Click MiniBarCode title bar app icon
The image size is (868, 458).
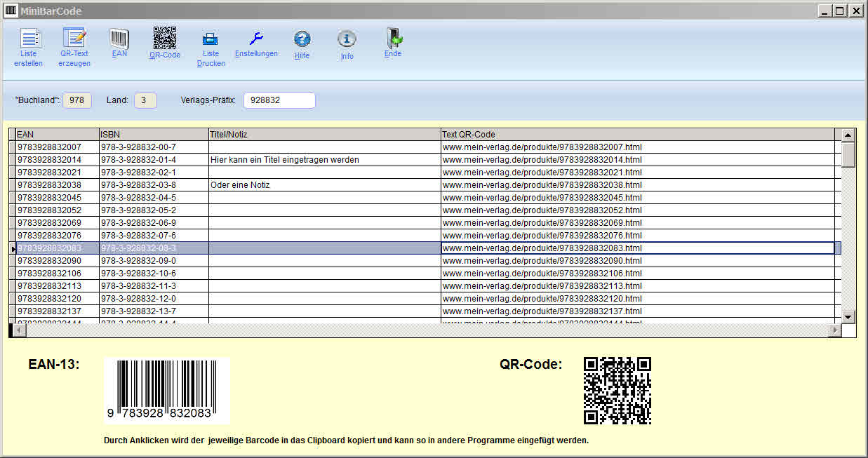click(11, 11)
